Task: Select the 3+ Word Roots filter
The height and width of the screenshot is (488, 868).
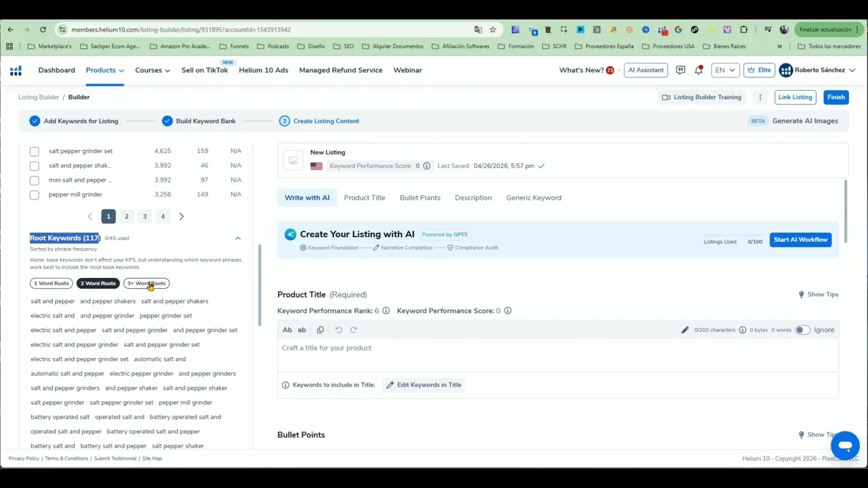Action: [146, 283]
